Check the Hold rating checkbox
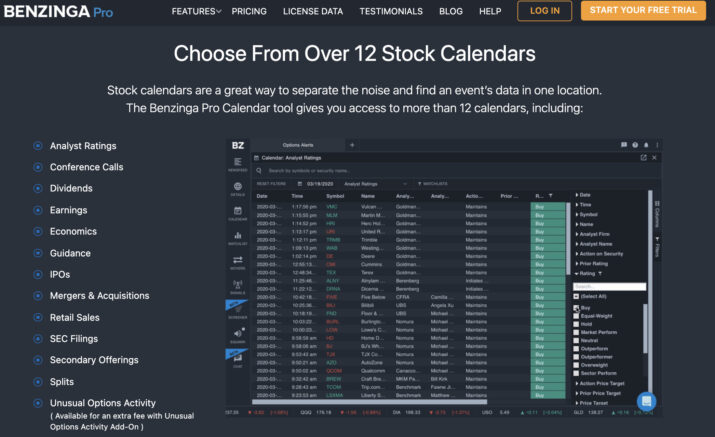The width and height of the screenshot is (715, 437). click(x=576, y=324)
